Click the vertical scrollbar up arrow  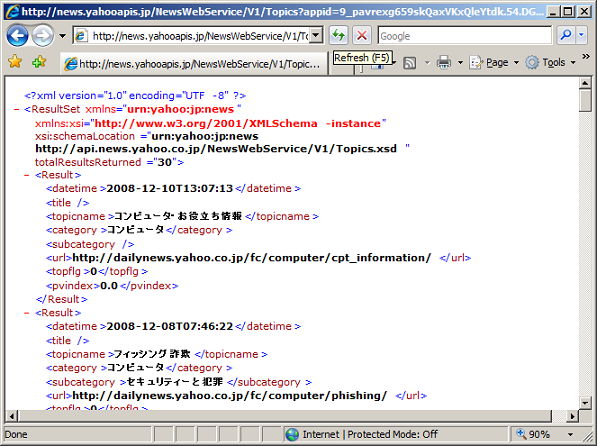[584, 82]
